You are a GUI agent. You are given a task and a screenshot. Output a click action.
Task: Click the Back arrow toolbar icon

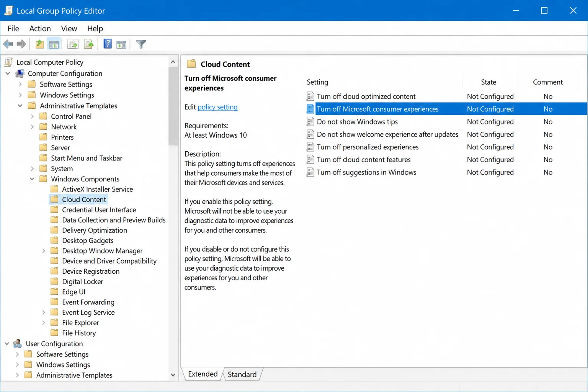coord(8,44)
